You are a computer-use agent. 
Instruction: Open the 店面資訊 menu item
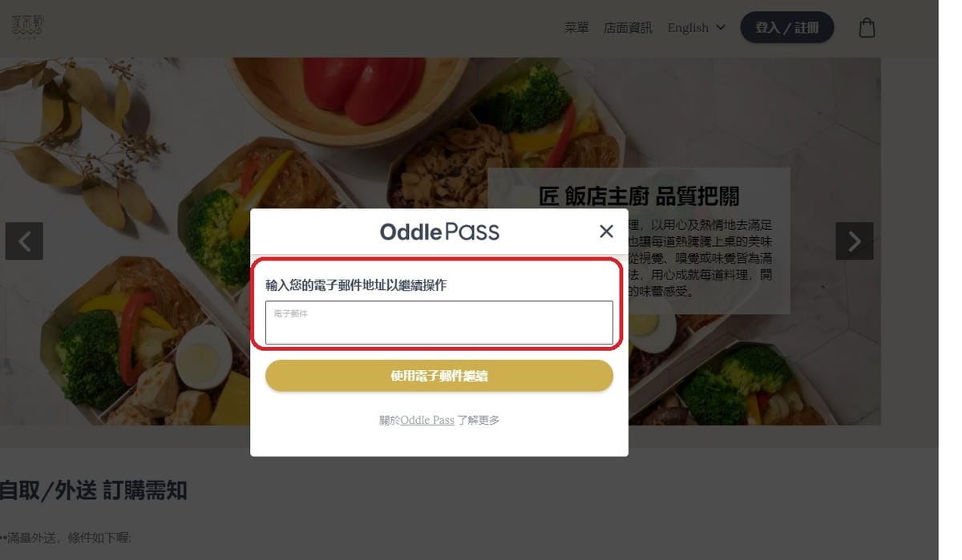tap(628, 27)
